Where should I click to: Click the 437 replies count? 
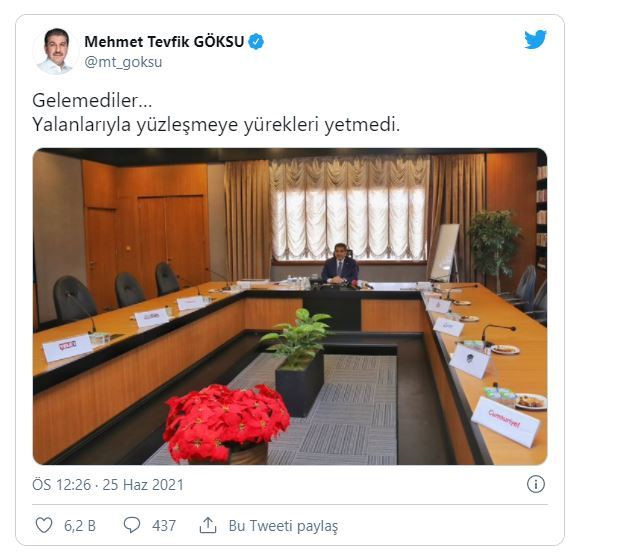pyautogui.click(x=164, y=526)
